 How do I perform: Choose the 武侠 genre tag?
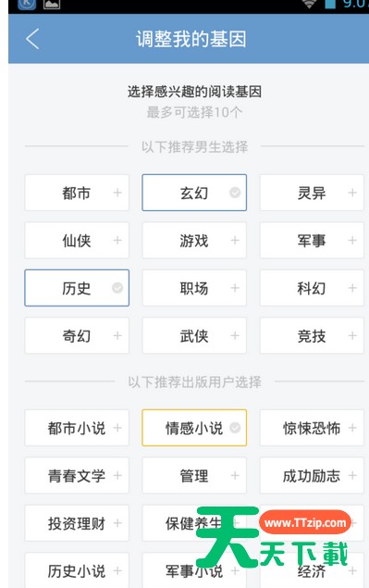(194, 335)
